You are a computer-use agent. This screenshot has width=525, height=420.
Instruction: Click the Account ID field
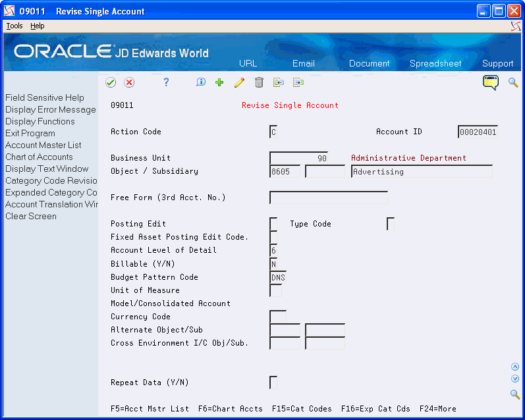point(478,132)
